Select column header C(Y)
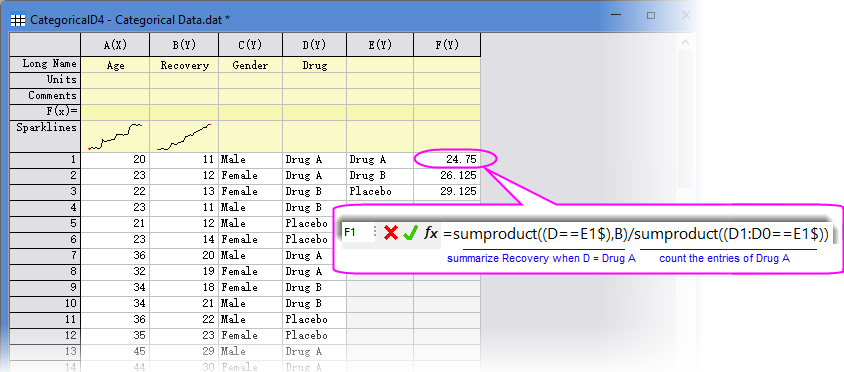844x372 pixels. 250,45
